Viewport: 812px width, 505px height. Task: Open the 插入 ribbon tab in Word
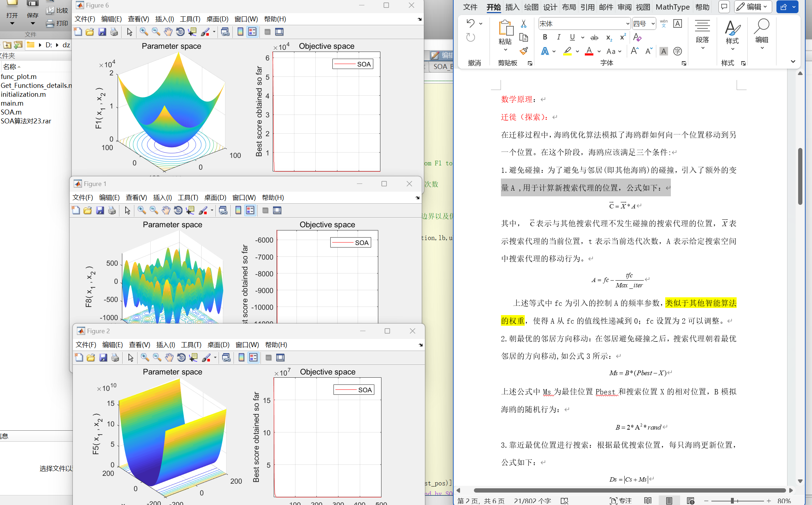pos(512,7)
